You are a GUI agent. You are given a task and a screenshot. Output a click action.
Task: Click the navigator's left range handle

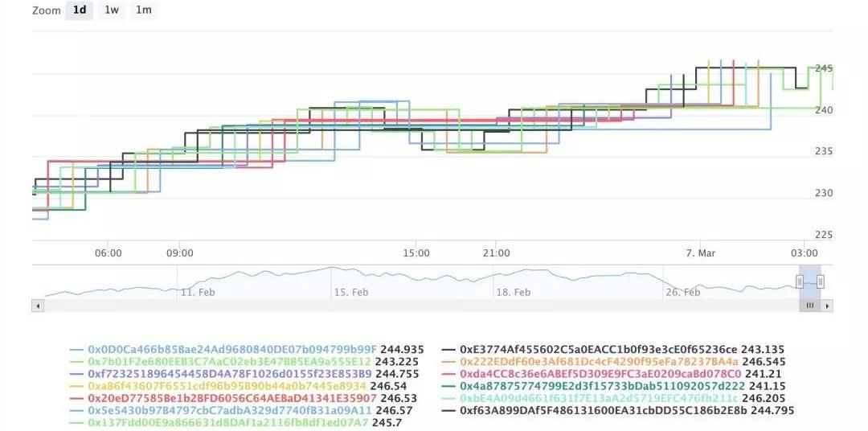(800, 281)
